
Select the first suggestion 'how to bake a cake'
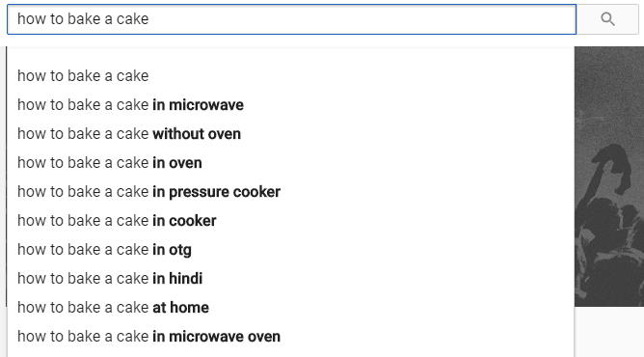click(x=290, y=76)
